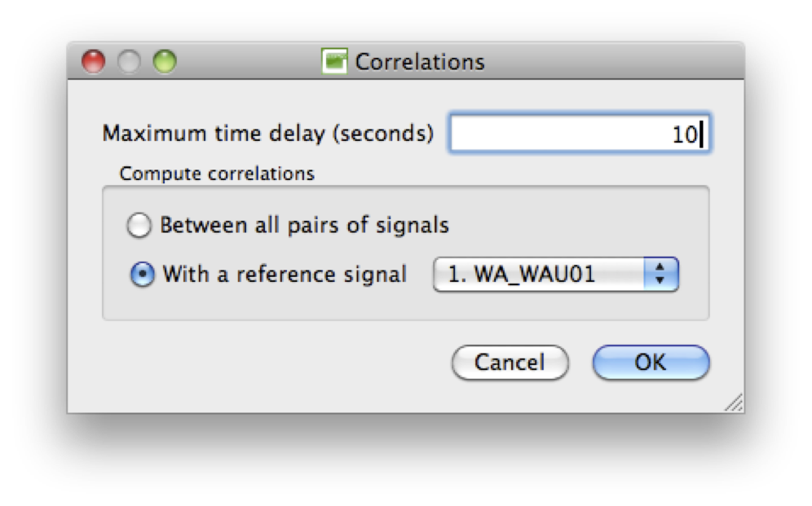
Task: Confirm the dialog with the OK button
Action: click(651, 363)
